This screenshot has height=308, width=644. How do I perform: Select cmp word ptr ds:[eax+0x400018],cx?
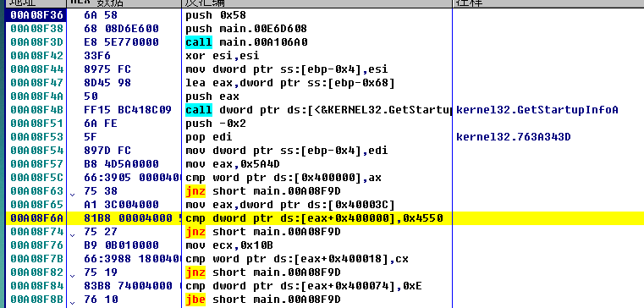tap(297, 259)
